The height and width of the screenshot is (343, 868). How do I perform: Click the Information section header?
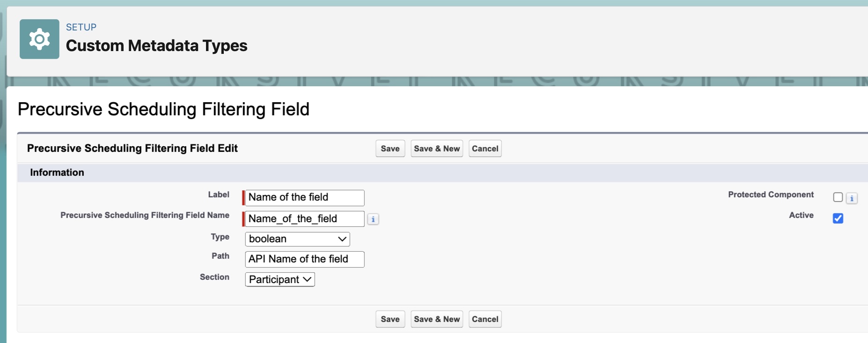point(57,172)
